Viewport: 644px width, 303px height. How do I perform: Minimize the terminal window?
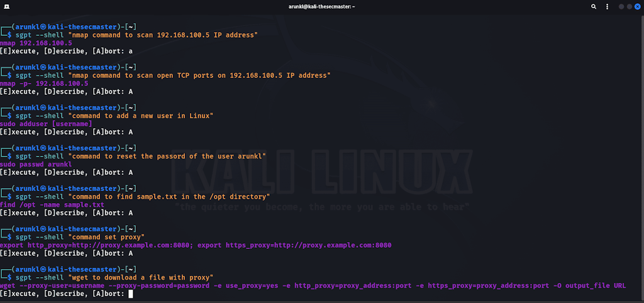click(x=621, y=6)
